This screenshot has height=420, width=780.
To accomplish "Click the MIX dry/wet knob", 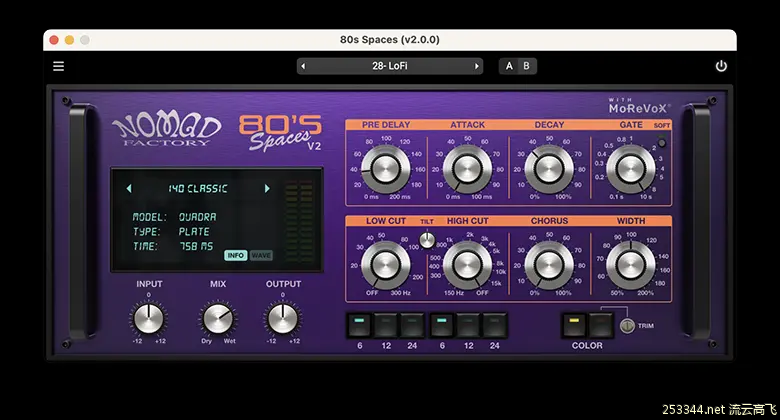I will click(x=217, y=318).
